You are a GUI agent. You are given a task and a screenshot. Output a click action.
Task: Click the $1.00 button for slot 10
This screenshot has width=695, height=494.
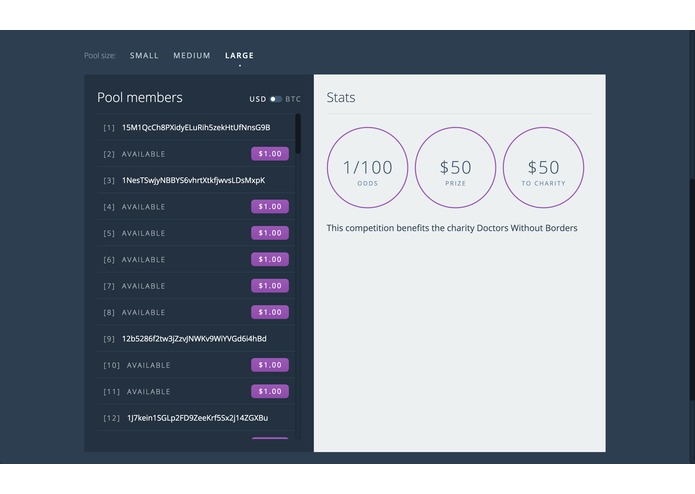[x=270, y=365]
